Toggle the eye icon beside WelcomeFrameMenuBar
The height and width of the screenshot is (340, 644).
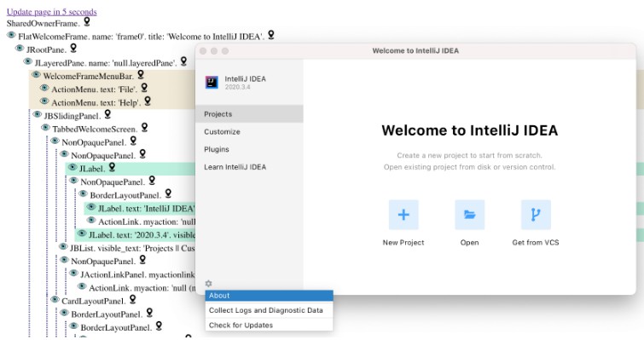pos(36,75)
